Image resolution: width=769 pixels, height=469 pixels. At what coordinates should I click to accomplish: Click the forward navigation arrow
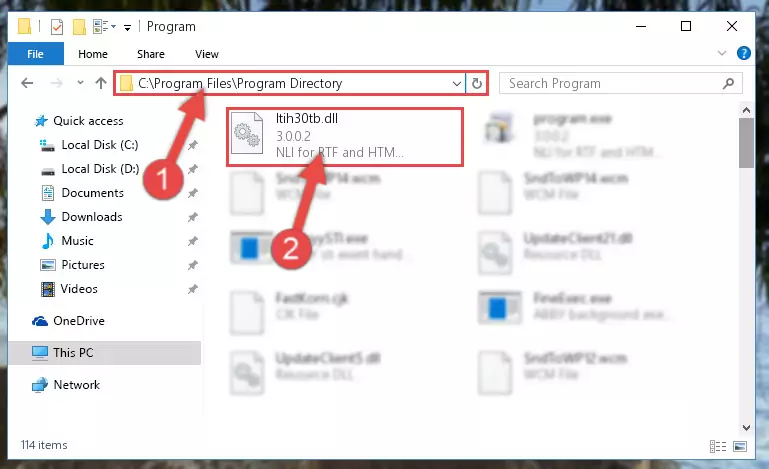click(56, 83)
